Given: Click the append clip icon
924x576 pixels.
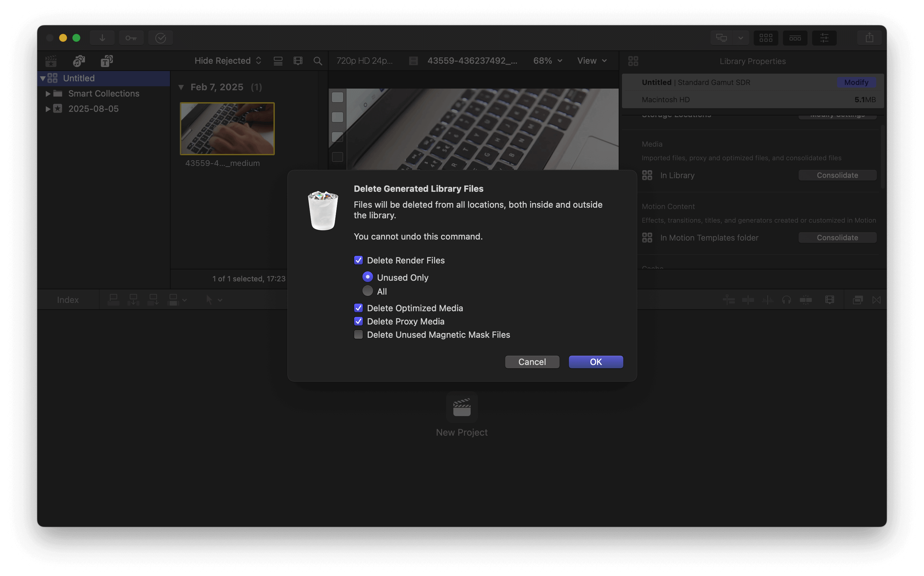Looking at the screenshot, I should 153,300.
